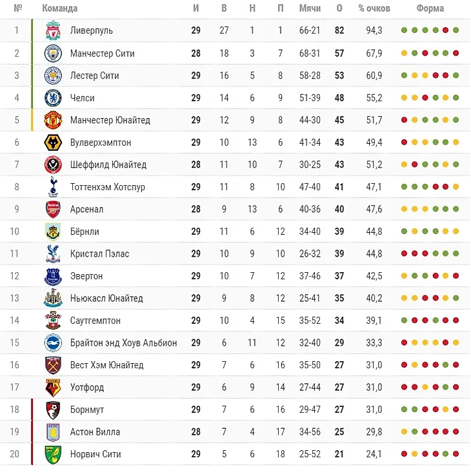Image resolution: width=471 pixels, height=476 pixels.
Task: Click the Форма column header
Action: (x=430, y=8)
